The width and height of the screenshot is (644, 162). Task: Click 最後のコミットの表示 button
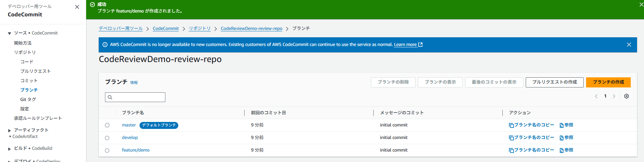pos(494,82)
